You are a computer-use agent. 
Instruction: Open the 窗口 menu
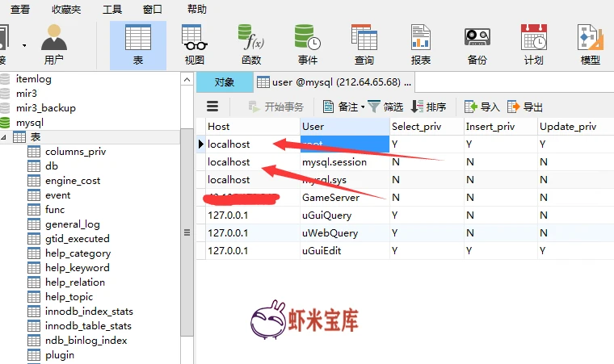point(153,9)
